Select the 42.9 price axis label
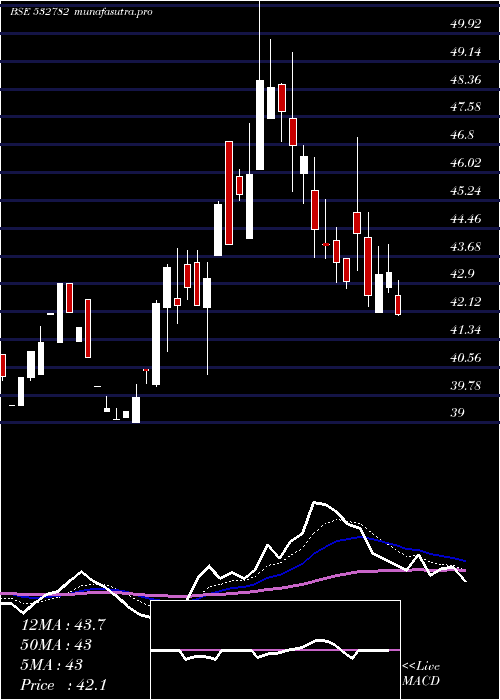The image size is (500, 700). [462, 274]
